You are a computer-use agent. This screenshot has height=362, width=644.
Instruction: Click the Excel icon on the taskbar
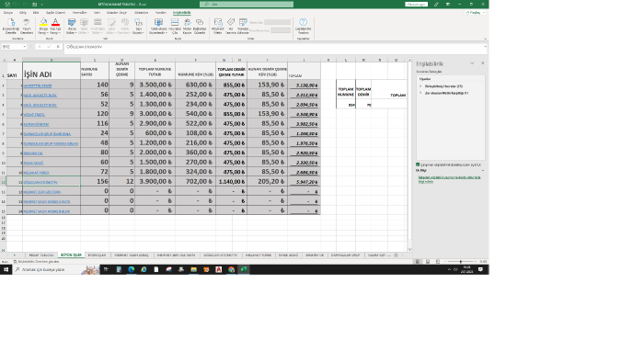coord(244,269)
